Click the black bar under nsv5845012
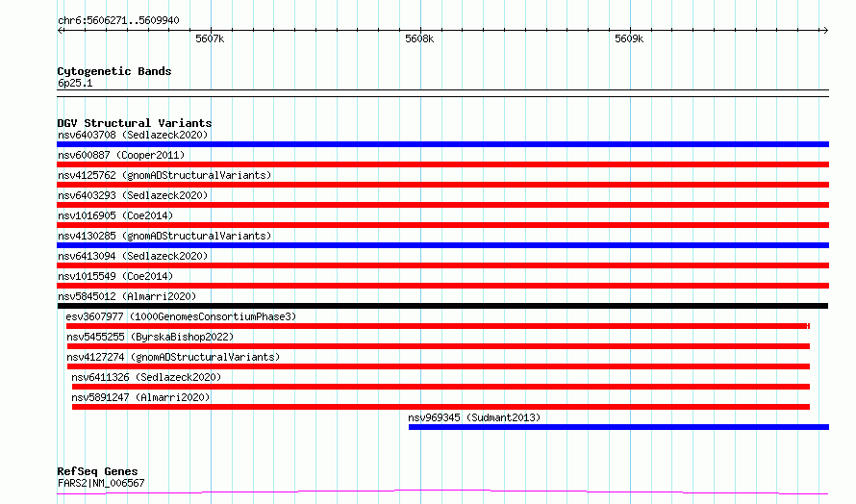The height and width of the screenshot is (504, 856). pos(442,306)
